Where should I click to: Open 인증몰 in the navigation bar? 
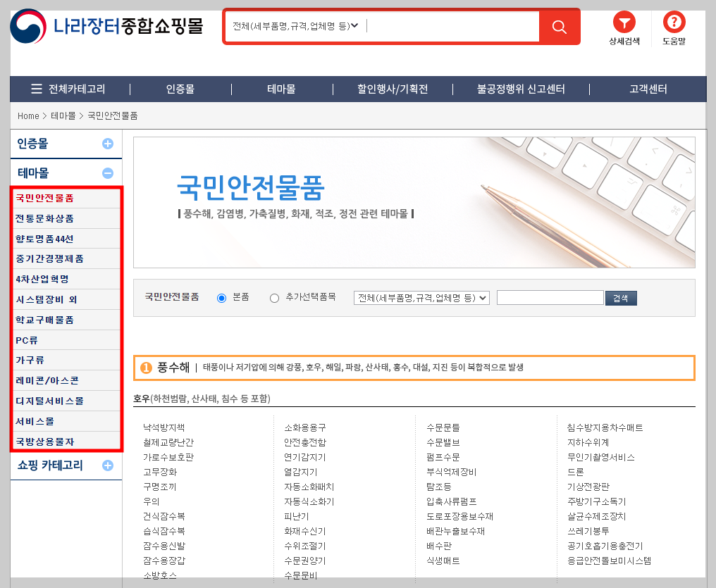point(180,89)
